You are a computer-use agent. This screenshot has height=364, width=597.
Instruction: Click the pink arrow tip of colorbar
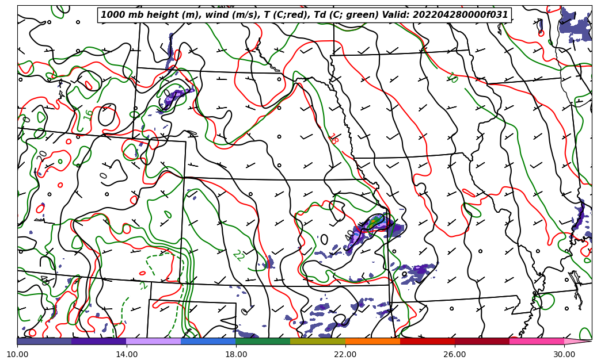coord(577,341)
